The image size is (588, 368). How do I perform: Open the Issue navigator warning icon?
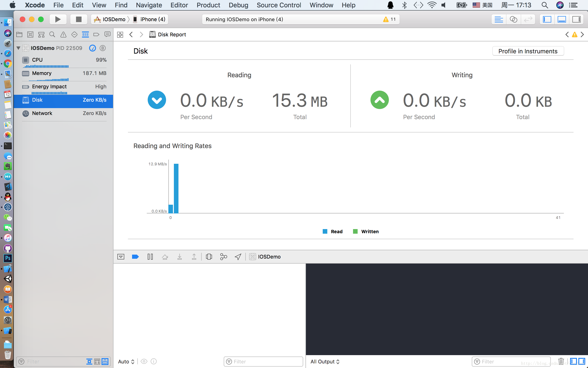click(x=63, y=34)
